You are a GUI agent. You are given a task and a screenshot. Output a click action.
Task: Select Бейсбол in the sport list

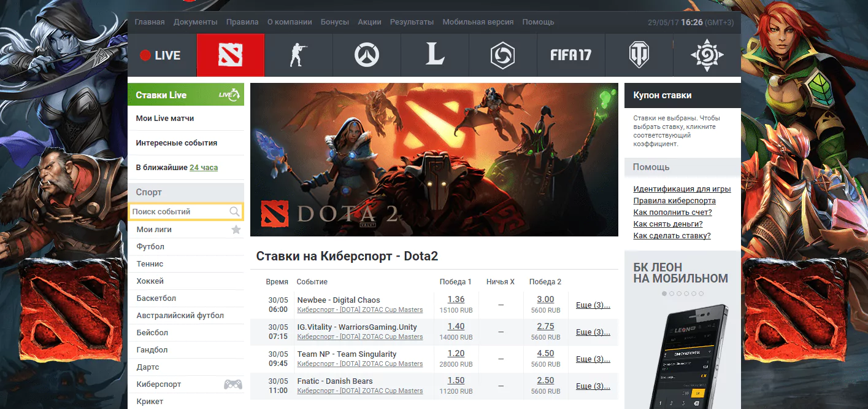[152, 332]
